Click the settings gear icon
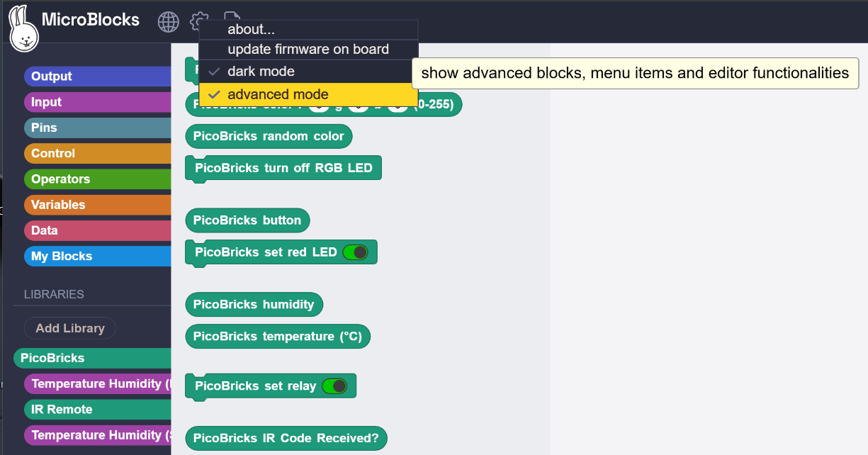The image size is (868, 455). click(x=199, y=21)
